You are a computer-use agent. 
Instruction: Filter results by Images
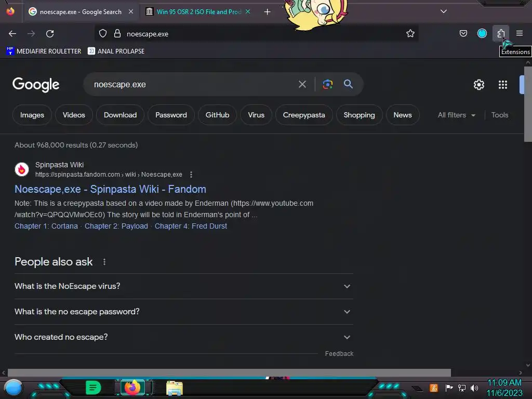32,115
